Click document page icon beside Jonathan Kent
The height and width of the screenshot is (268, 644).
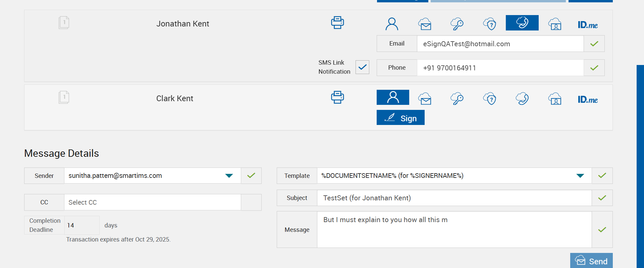(x=64, y=23)
